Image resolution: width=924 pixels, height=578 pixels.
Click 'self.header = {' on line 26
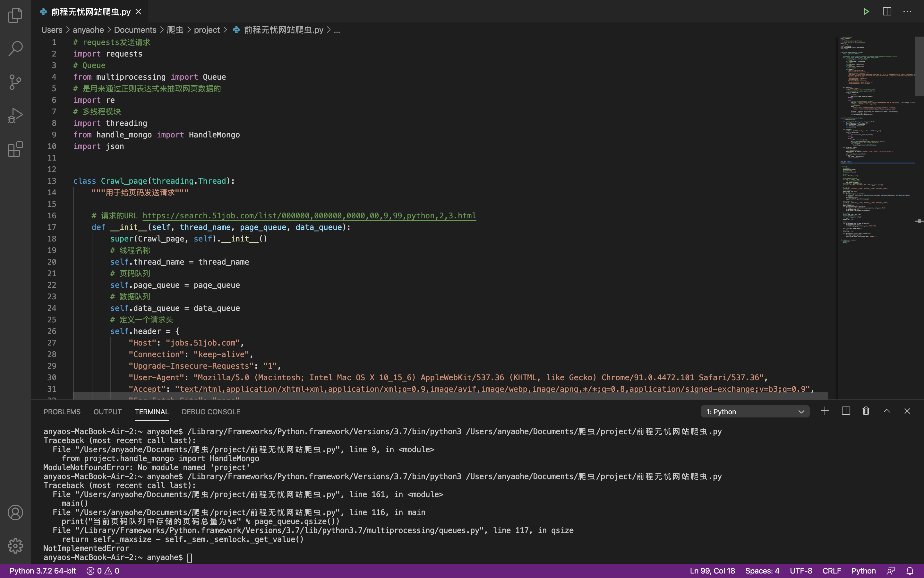145,331
